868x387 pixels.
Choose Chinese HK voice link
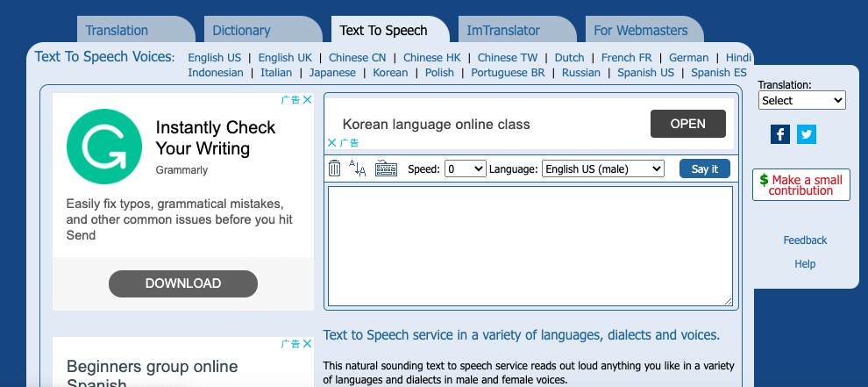pos(431,58)
